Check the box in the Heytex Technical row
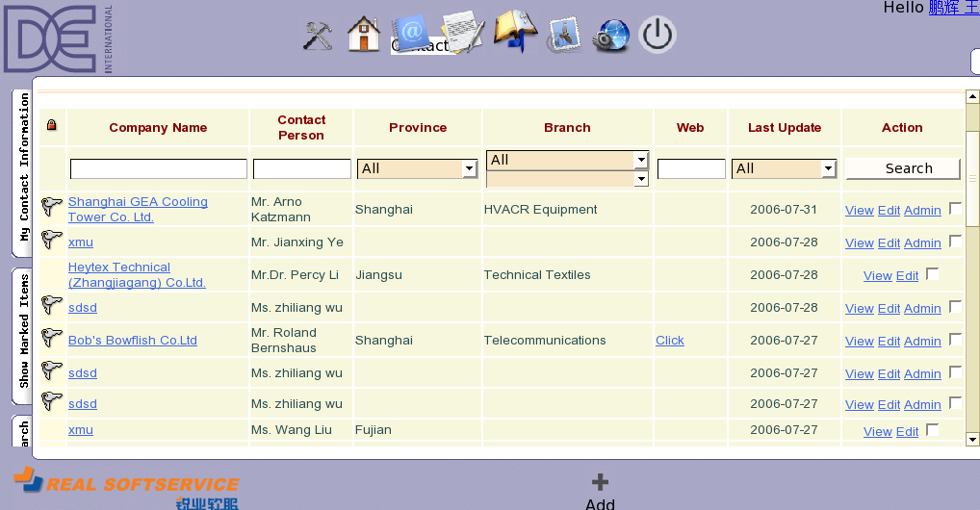 932,275
